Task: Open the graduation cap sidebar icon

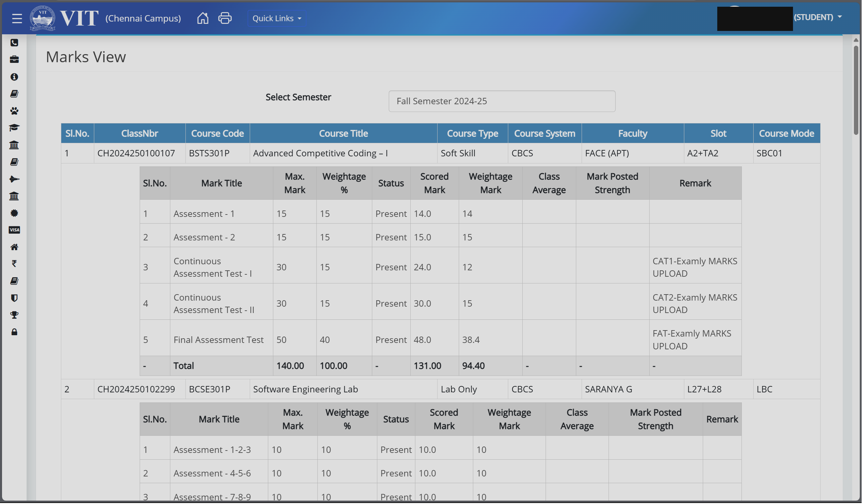Action: [x=14, y=128]
